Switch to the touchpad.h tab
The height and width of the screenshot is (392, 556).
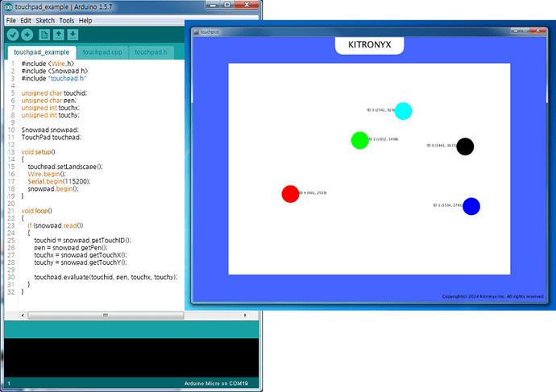[x=151, y=52]
